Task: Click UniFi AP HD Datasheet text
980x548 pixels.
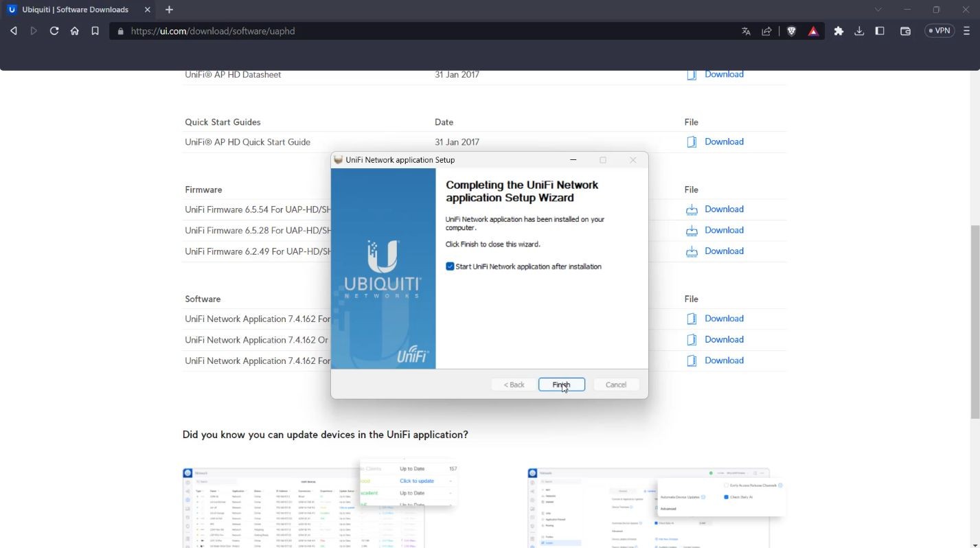Action: [233, 74]
